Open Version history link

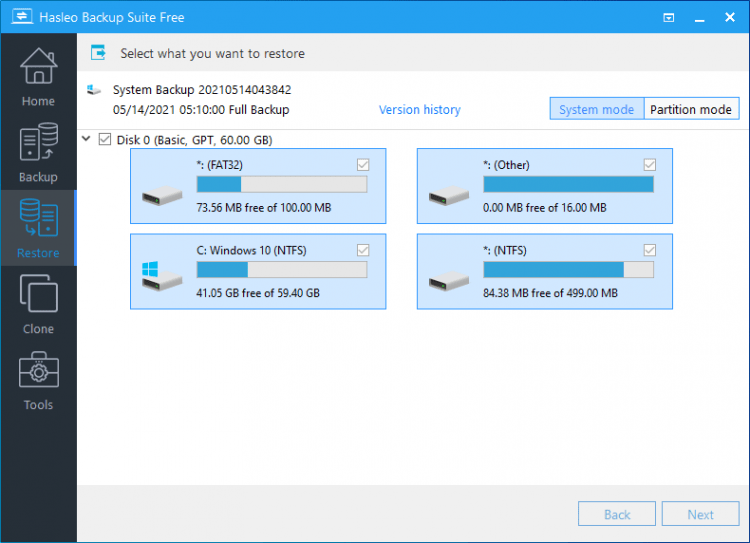click(419, 110)
